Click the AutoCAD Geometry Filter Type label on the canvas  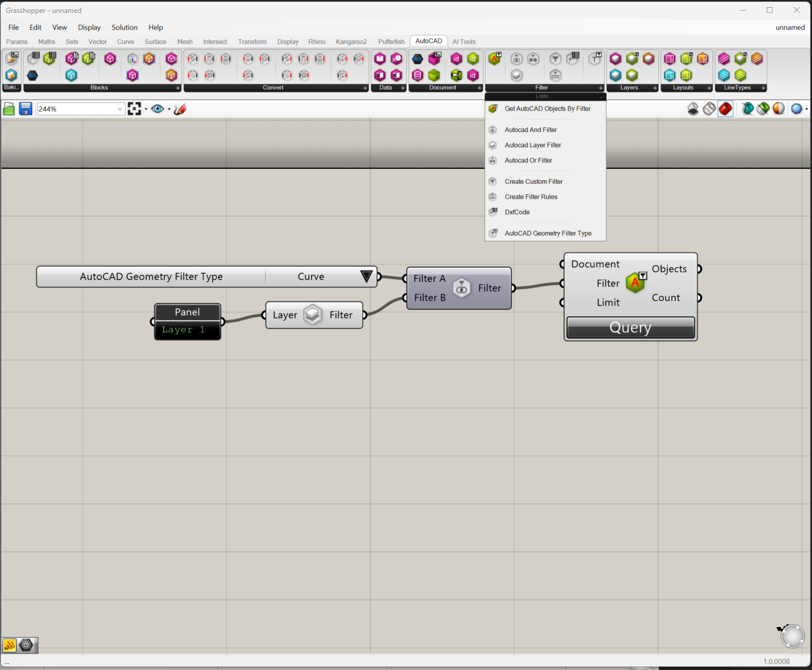(x=151, y=276)
